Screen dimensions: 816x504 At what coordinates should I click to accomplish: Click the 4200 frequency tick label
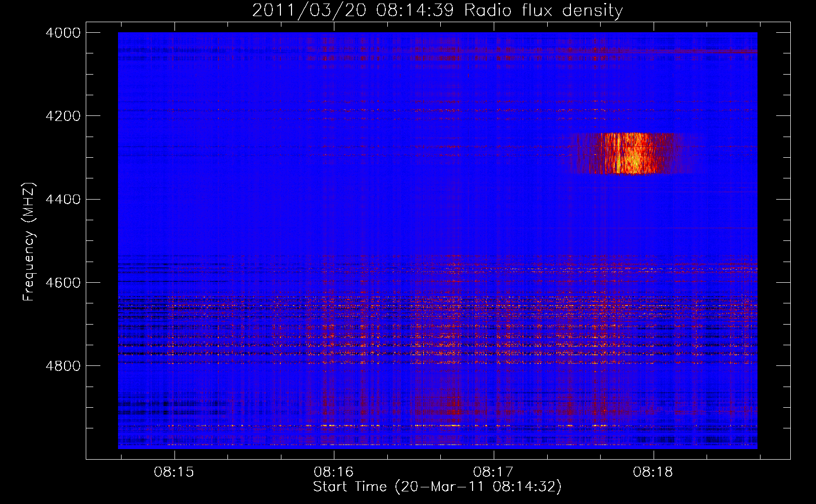(x=63, y=116)
